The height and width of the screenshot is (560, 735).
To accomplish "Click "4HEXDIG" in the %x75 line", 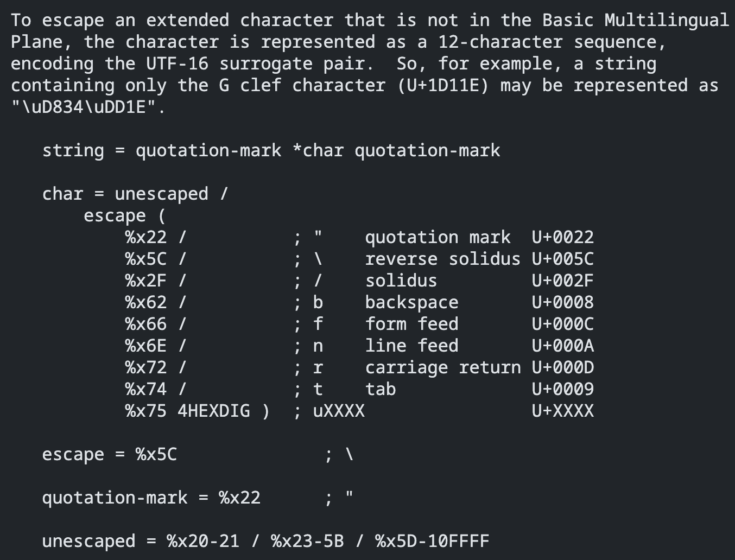I will tap(214, 411).
